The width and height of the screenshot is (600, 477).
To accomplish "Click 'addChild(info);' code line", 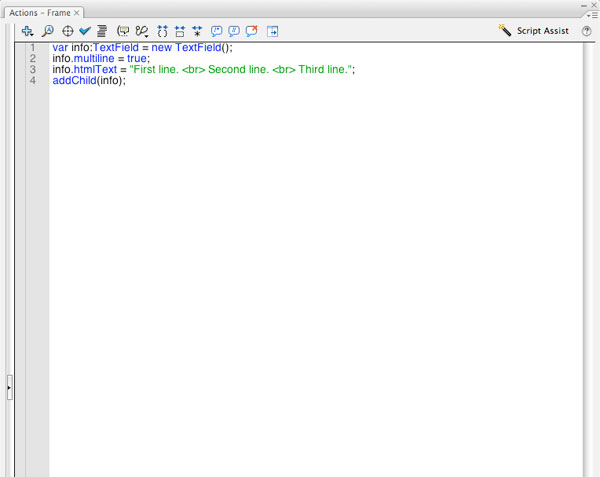I will 89,81.
